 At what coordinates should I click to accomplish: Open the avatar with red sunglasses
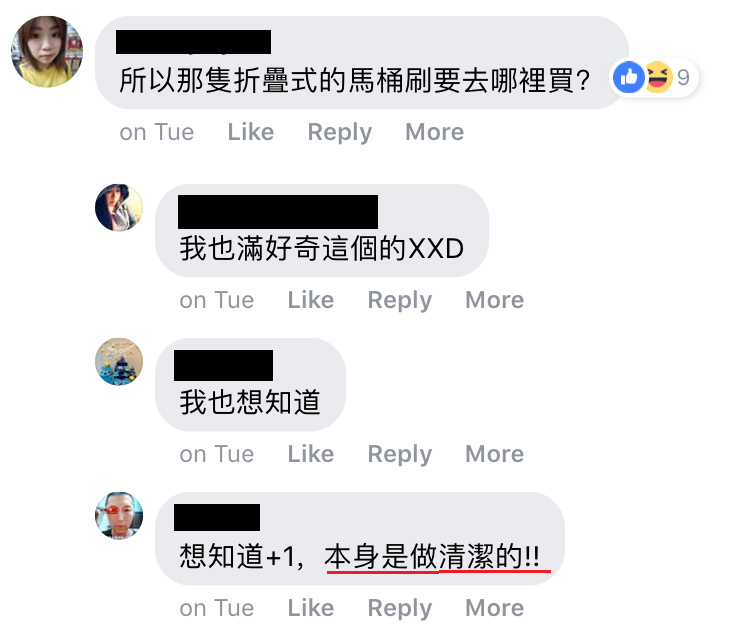point(119,515)
